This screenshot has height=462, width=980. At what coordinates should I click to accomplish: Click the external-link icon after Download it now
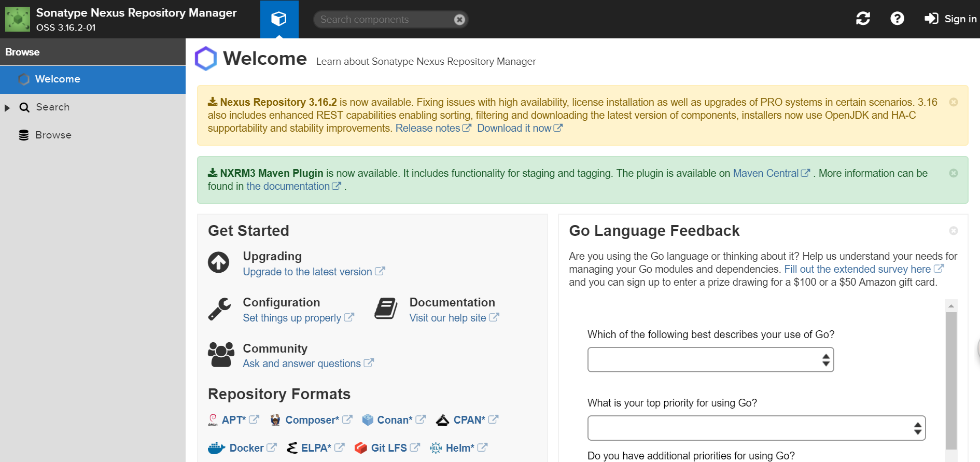tap(558, 128)
